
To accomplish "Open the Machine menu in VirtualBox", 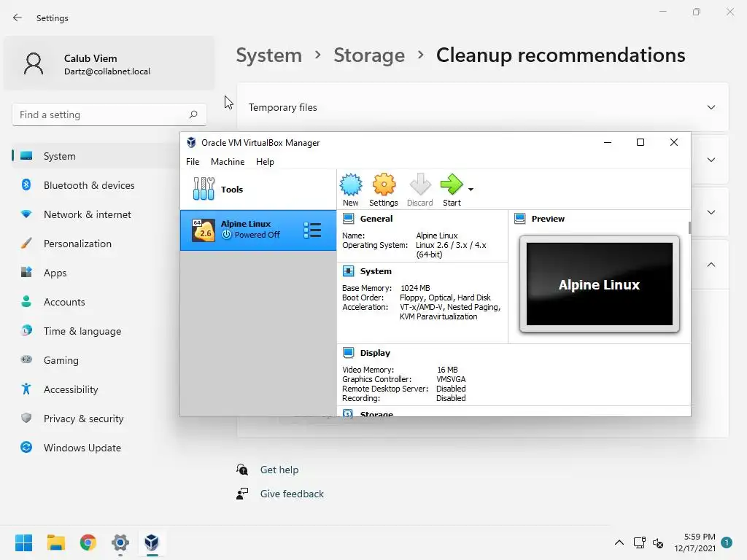I will 228,162.
